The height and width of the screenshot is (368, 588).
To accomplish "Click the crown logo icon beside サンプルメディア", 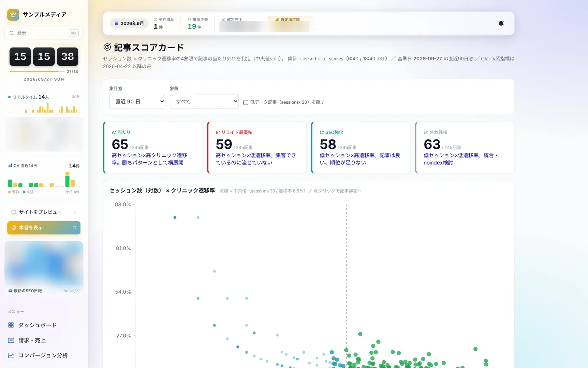I will pyautogui.click(x=13, y=15).
